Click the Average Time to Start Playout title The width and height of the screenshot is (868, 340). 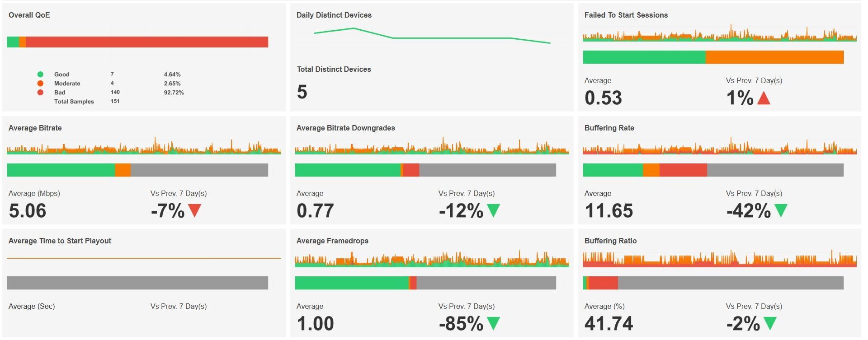[60, 241]
